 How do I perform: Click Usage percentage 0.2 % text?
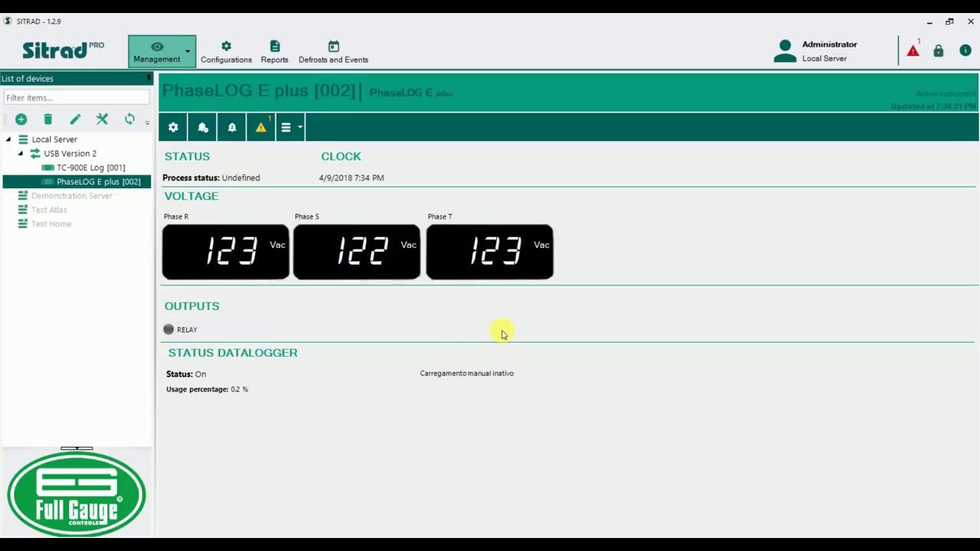pos(207,389)
